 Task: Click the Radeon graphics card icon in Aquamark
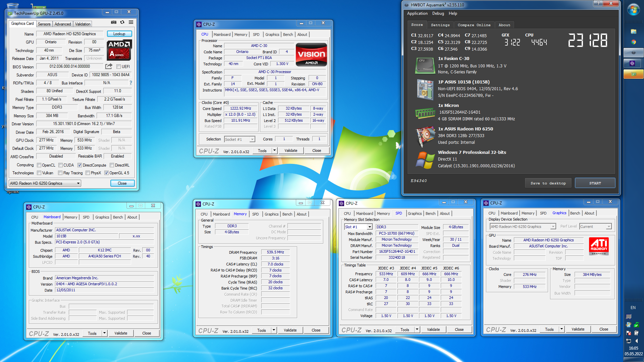click(425, 137)
